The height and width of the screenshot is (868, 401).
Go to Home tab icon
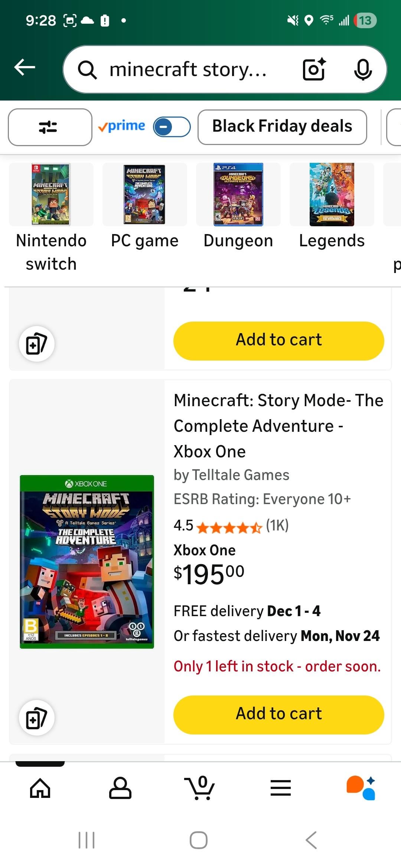click(x=40, y=788)
